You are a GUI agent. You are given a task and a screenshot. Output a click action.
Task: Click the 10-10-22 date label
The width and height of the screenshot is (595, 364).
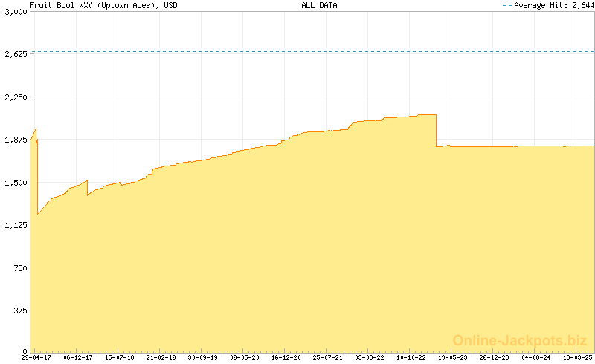[411, 357]
